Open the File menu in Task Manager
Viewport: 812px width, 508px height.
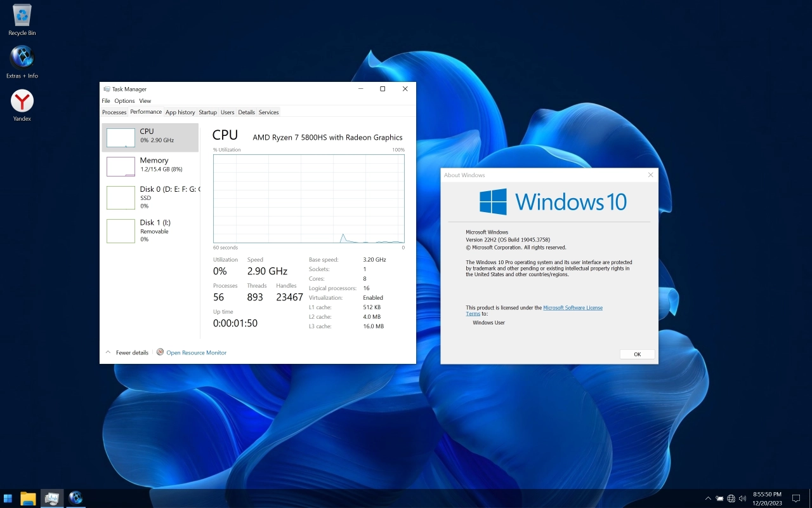click(106, 101)
